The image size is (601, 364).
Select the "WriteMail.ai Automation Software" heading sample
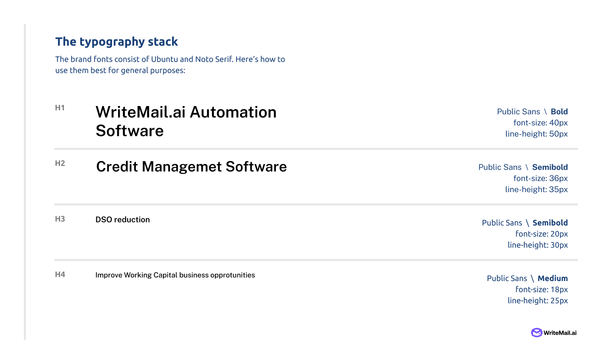(x=186, y=121)
